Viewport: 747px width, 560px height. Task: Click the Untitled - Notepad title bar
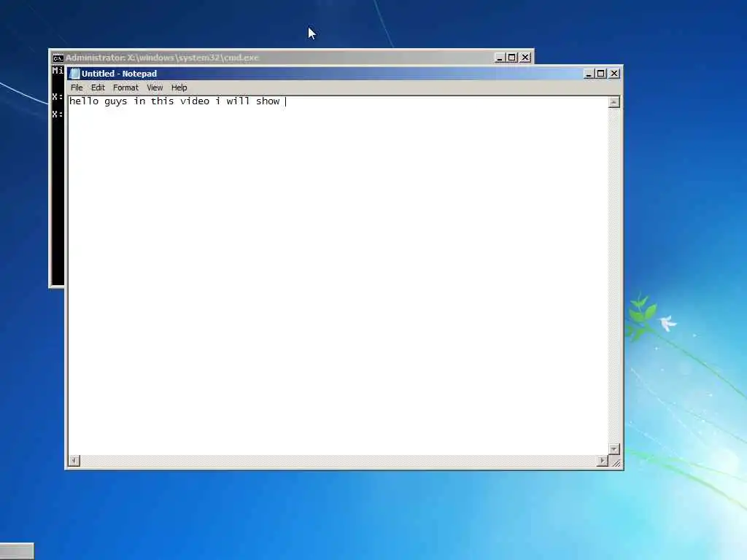[343, 74]
